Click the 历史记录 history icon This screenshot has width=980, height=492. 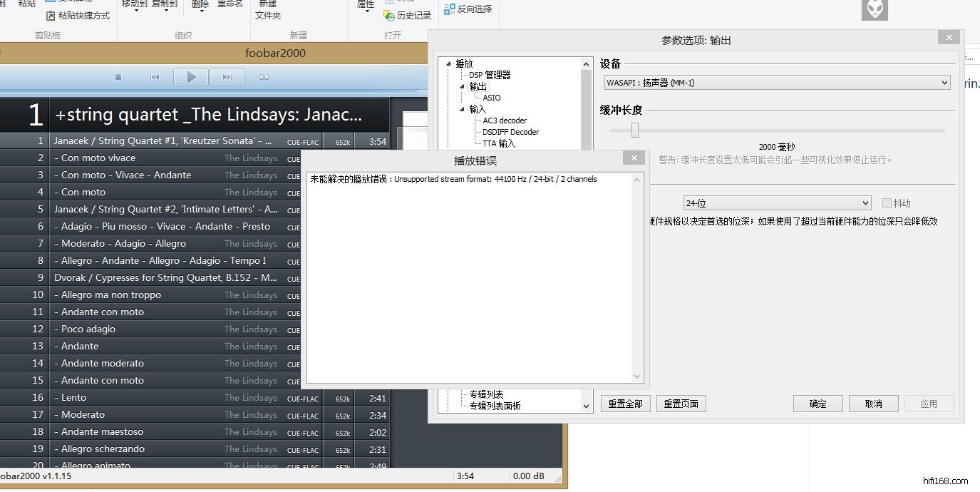pos(389,16)
